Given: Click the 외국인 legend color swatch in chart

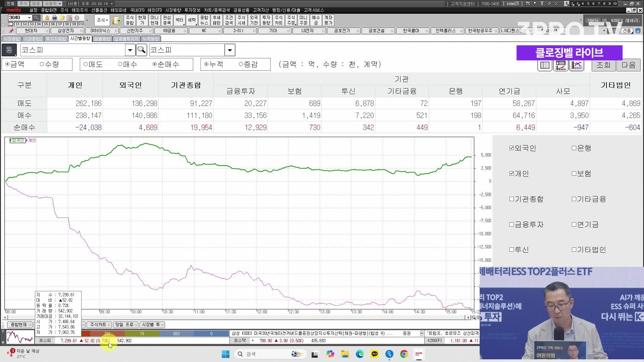Looking at the screenshot, I should tap(10, 140).
